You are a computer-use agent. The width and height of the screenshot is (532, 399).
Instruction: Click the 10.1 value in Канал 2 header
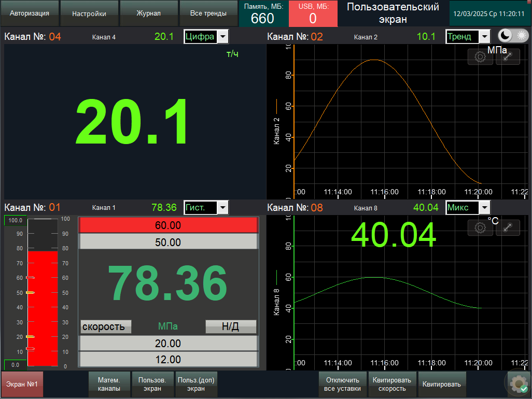pos(426,37)
